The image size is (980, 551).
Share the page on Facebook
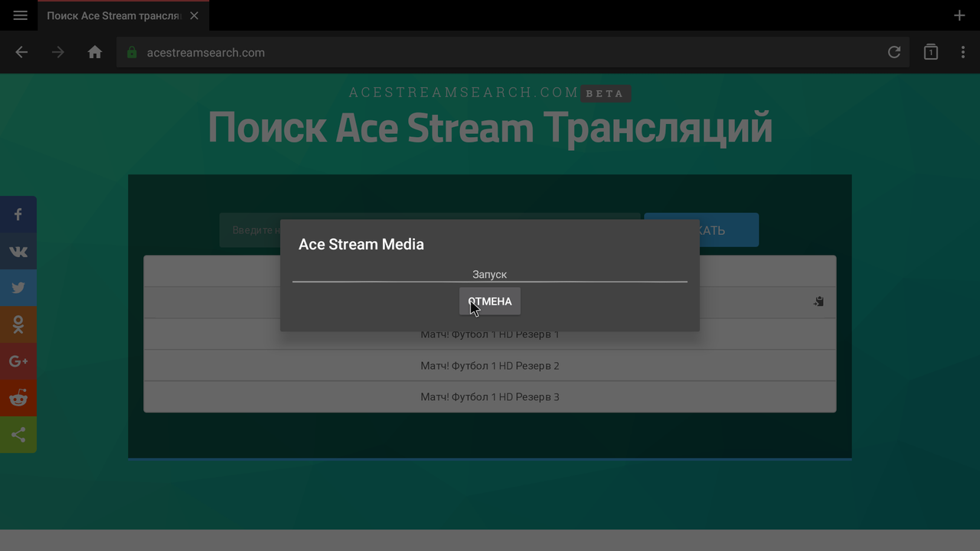(18, 214)
